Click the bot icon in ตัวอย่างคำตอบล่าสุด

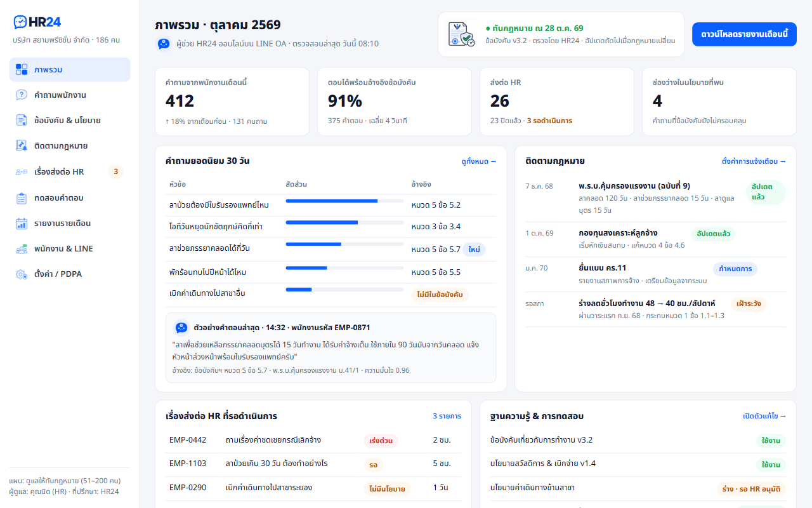click(181, 328)
